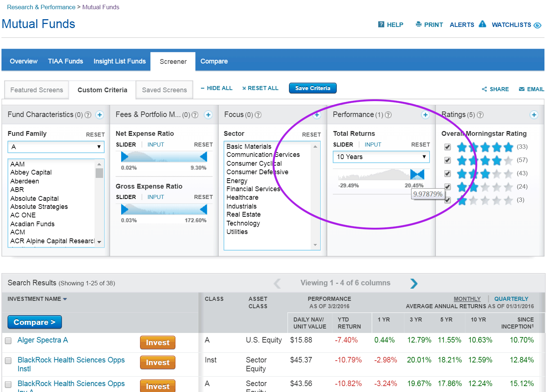
Task: Sort by Investment Name arrow
Action: click(x=65, y=299)
